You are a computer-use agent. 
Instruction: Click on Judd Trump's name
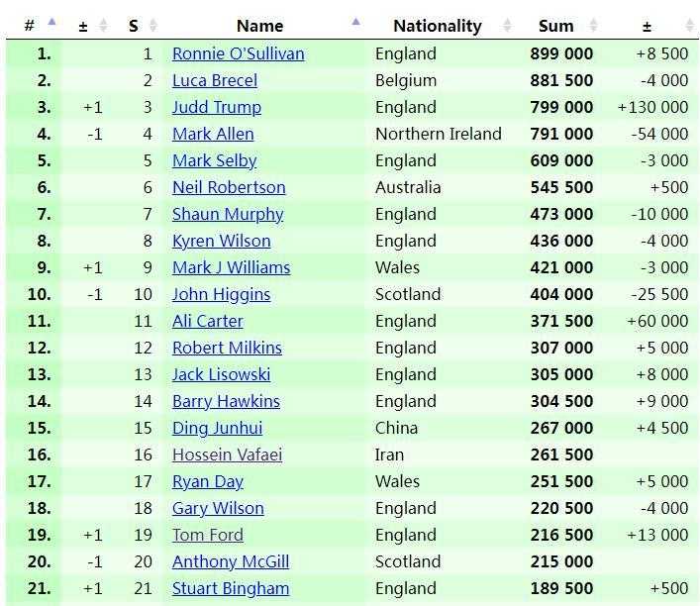pyautogui.click(x=216, y=107)
